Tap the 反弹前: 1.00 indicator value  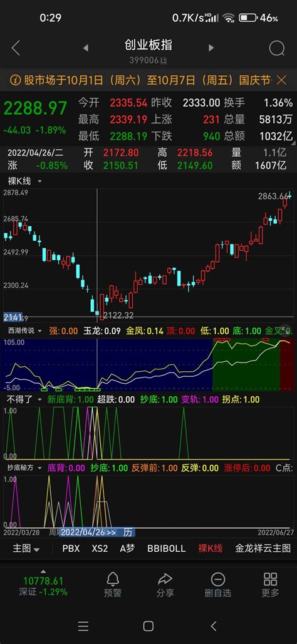coord(154,468)
